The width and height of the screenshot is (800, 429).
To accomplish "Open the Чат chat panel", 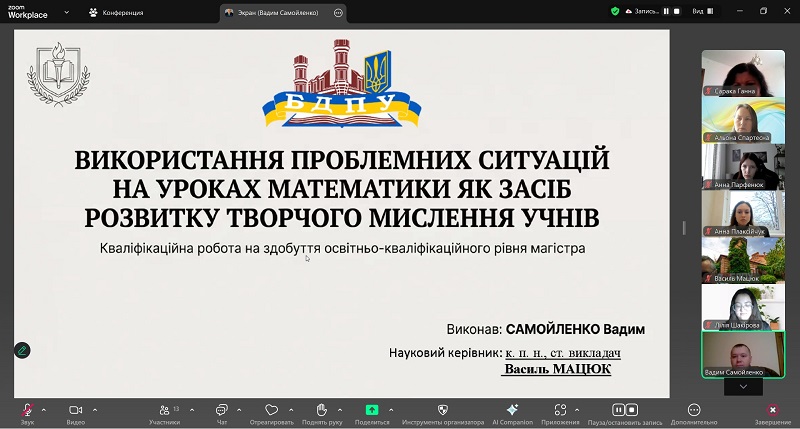I will tap(221, 410).
